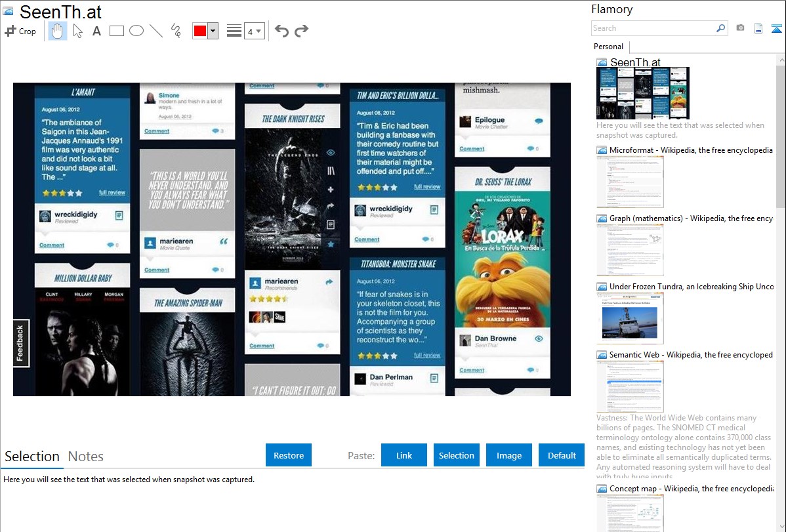Image resolution: width=786 pixels, height=532 pixels.
Task: Click the star favorite icon on Dark Knight poster
Action: [330, 244]
